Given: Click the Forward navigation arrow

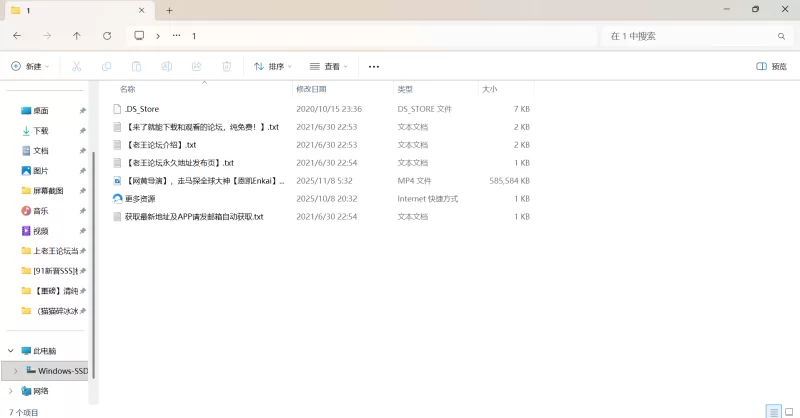Looking at the screenshot, I should (x=47, y=36).
